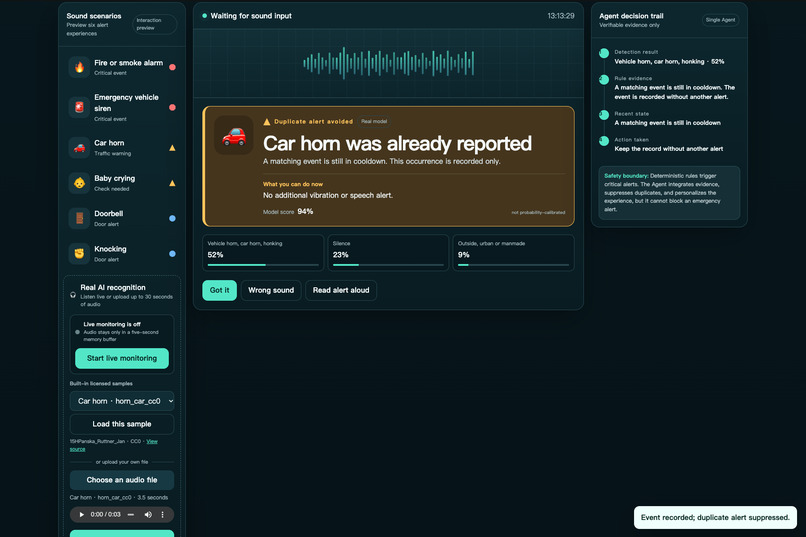Click Choose an audio file button

coord(122,480)
